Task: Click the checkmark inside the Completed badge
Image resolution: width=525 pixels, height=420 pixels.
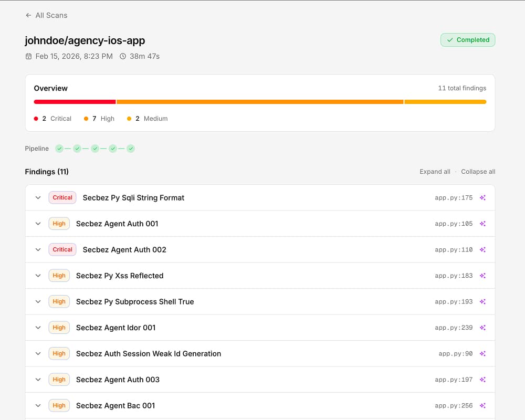Action: tap(450, 40)
